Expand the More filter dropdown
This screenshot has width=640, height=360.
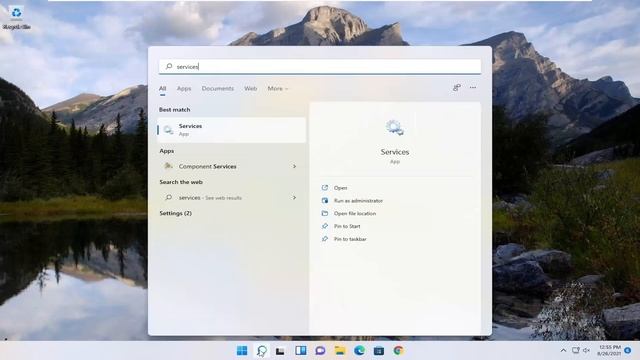click(x=278, y=89)
